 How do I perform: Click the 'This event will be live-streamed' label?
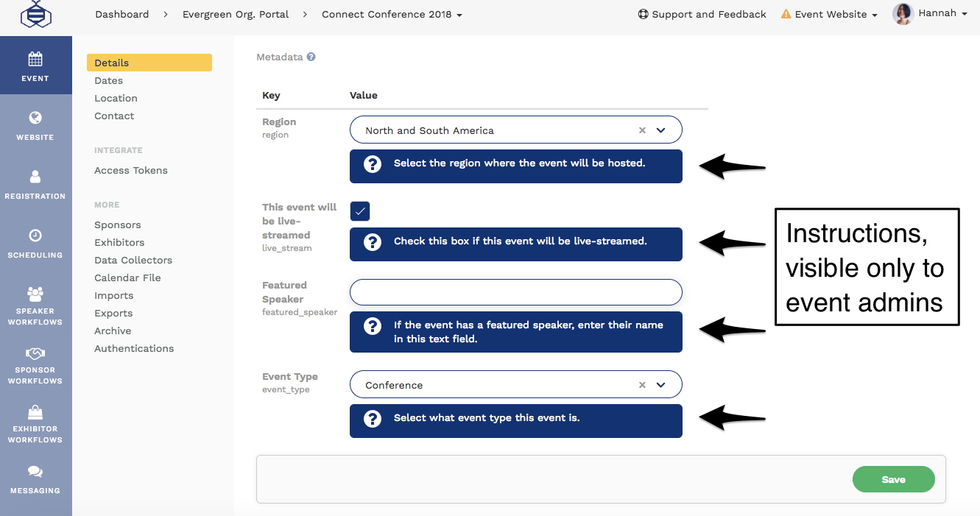click(x=299, y=221)
